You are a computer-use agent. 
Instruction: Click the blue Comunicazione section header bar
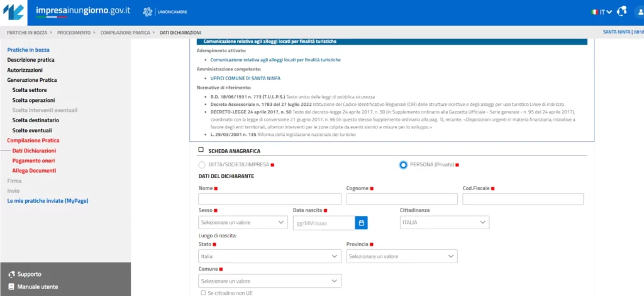pos(392,42)
